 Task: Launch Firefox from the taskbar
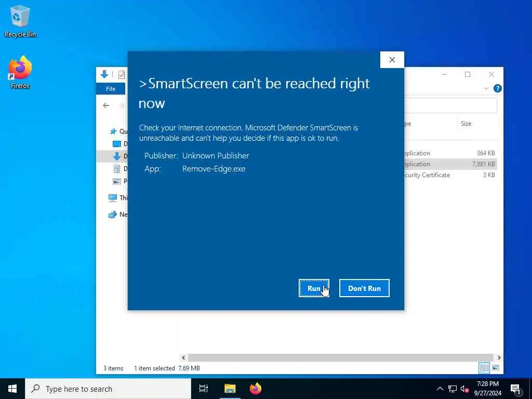tap(256, 389)
